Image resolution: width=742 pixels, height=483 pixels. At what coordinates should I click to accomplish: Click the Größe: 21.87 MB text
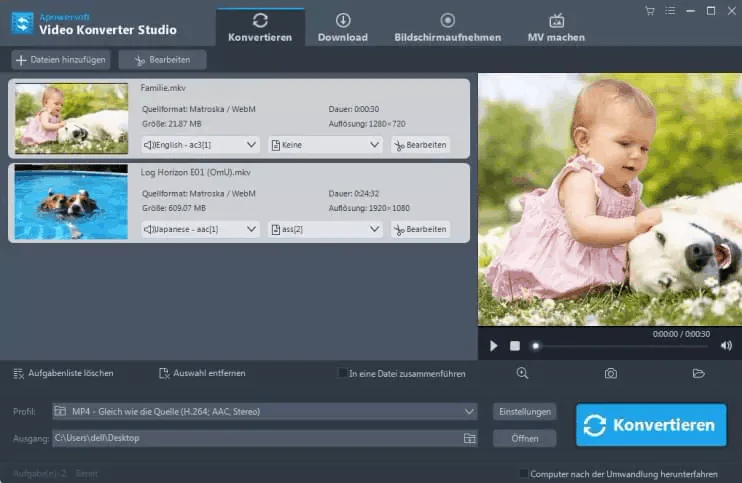point(172,124)
